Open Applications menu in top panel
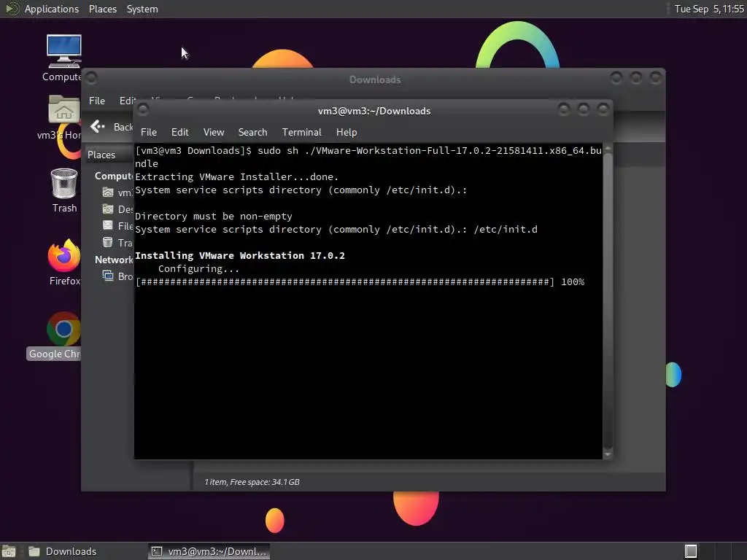747x560 pixels. point(52,9)
